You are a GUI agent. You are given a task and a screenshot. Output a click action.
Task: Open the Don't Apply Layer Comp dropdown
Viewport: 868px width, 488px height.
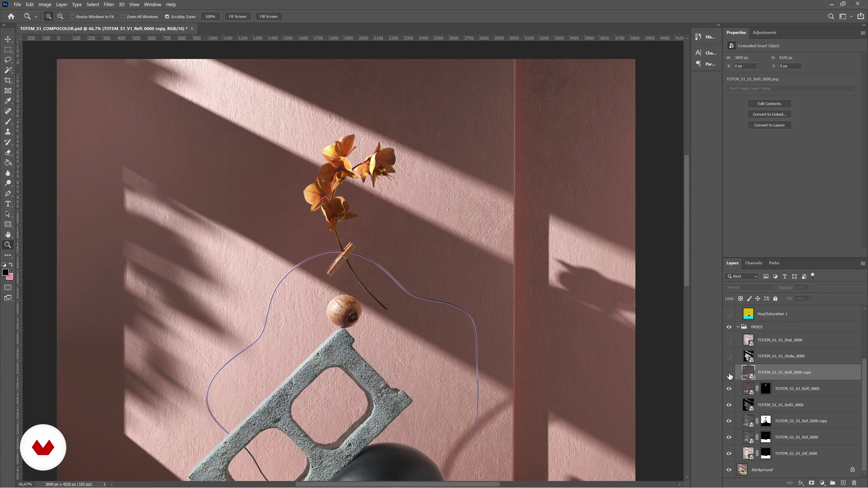[792, 89]
